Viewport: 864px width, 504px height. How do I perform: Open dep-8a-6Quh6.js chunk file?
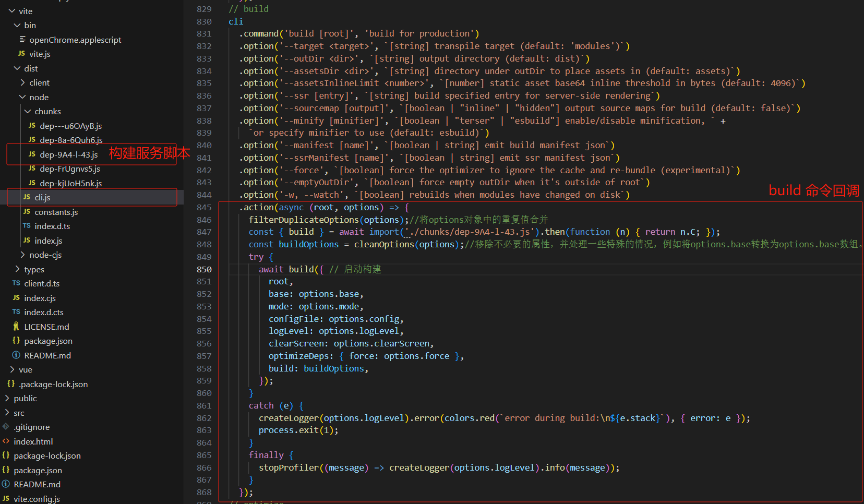71,140
